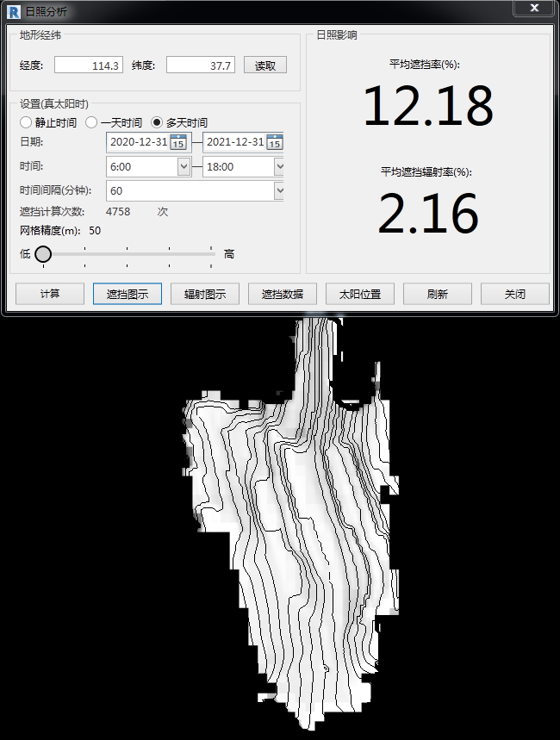Screen dimensions: 560x740
Task: Click the 高 label by slider
Action: (229, 254)
